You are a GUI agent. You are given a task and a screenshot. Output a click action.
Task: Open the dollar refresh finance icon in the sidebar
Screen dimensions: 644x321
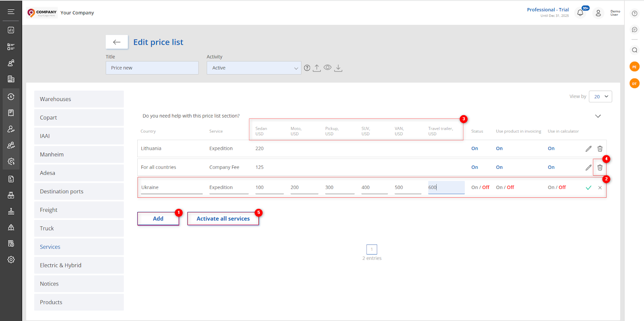pyautogui.click(x=11, y=97)
